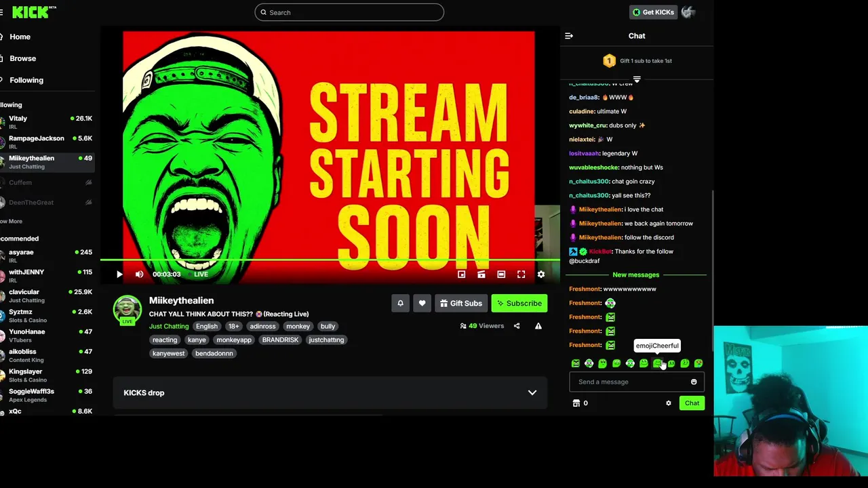Open Kingslayer recommended channel
The height and width of the screenshot is (488, 868).
click(x=47, y=375)
